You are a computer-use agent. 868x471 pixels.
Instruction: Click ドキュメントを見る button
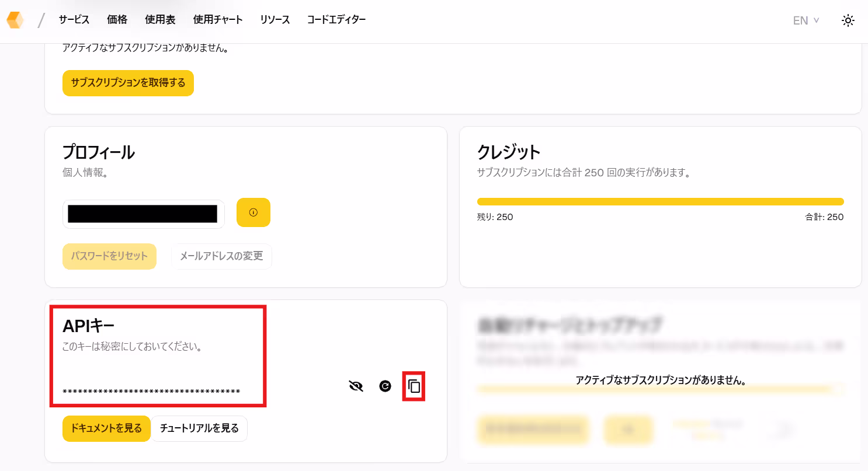[x=106, y=428]
